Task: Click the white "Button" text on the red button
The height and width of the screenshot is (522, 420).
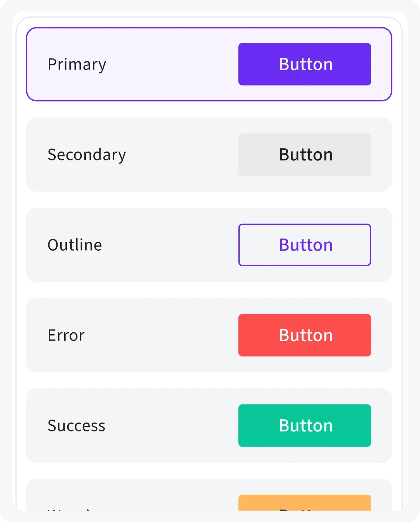Action: (306, 335)
